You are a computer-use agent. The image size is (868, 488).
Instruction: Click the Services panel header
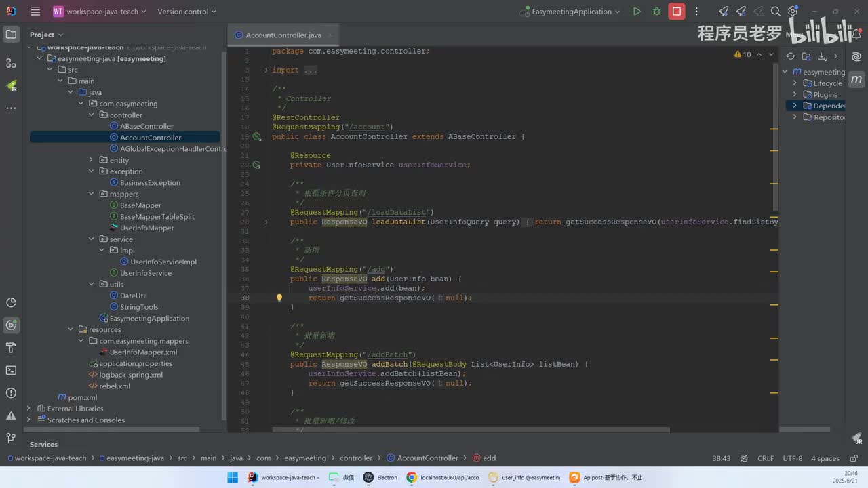click(43, 445)
